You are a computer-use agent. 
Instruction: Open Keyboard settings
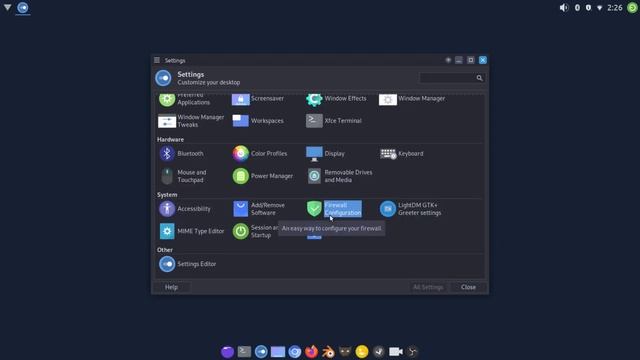pyautogui.click(x=401, y=153)
